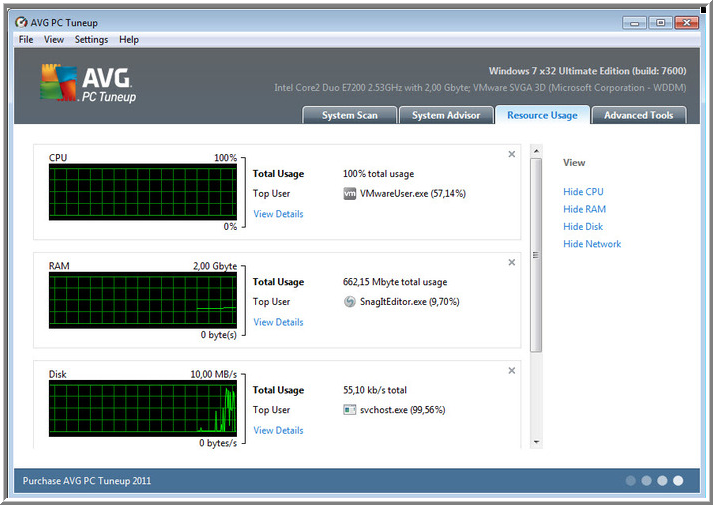The width and height of the screenshot is (713, 505).
Task: Select the Resource Usage tab
Action: [542, 115]
